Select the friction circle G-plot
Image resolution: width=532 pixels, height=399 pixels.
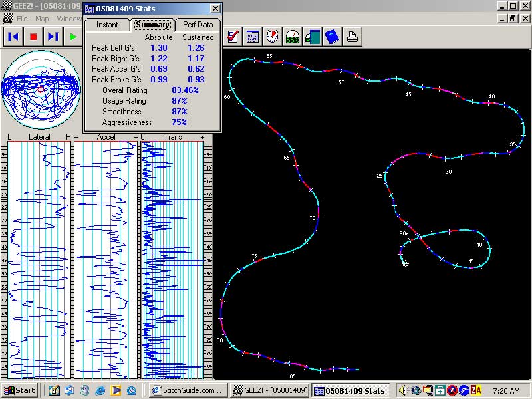click(41, 90)
